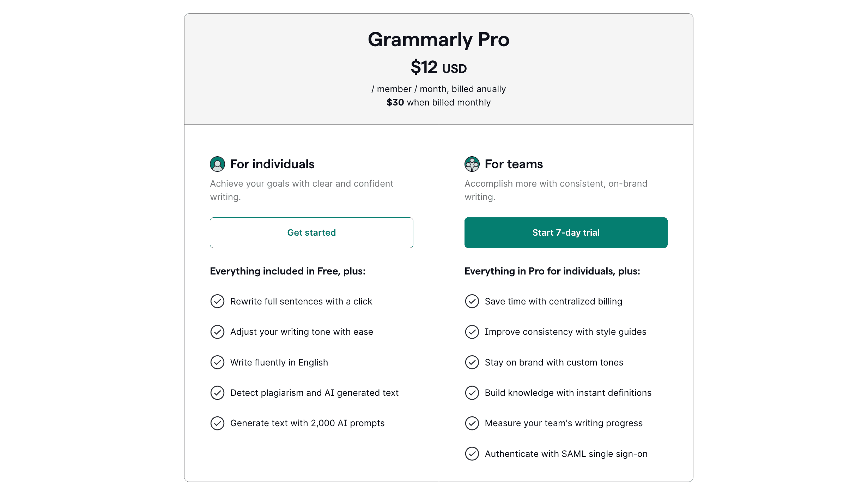
Task: Click checkmark beside 'Save time with centralized billing'
Action: [472, 301]
